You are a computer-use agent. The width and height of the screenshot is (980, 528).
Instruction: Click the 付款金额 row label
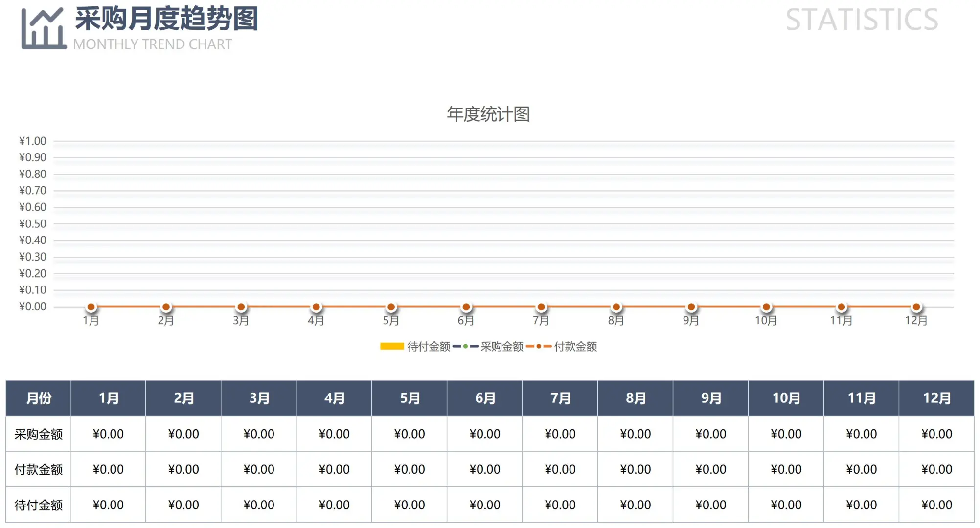(x=38, y=469)
